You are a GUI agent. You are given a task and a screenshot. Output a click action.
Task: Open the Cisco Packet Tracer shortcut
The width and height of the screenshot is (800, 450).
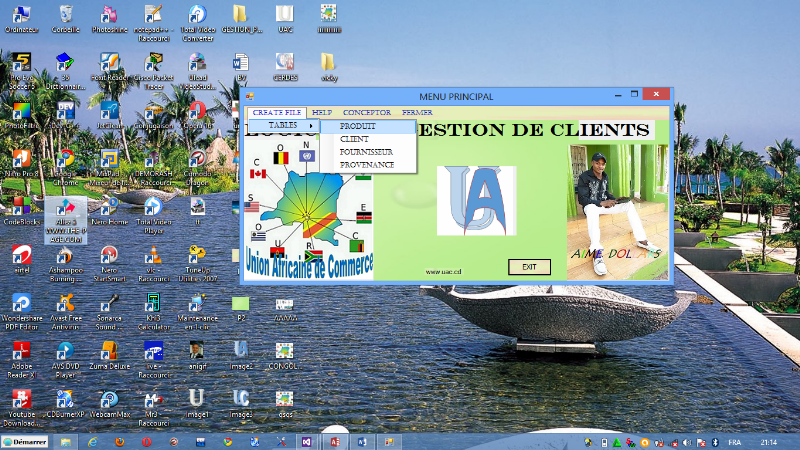[x=153, y=66]
